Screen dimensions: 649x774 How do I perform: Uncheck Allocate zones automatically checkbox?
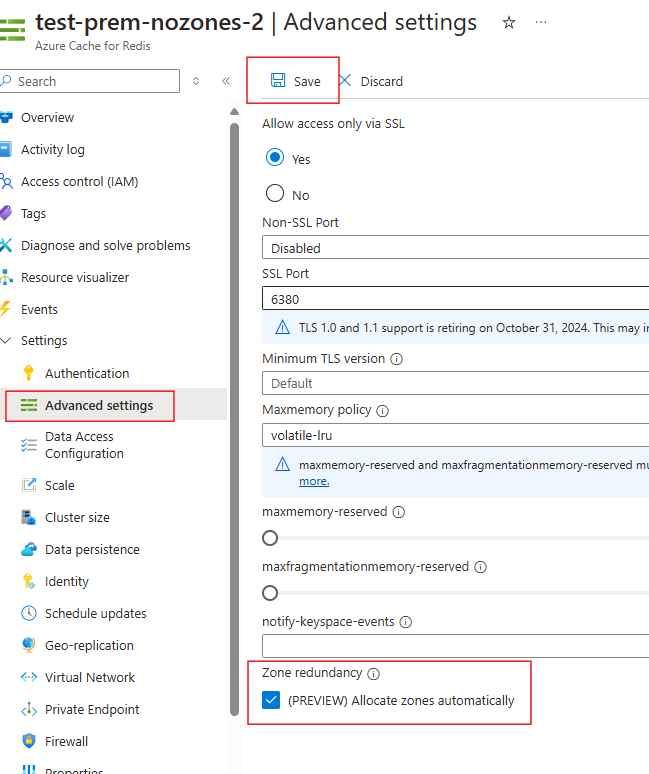point(271,700)
